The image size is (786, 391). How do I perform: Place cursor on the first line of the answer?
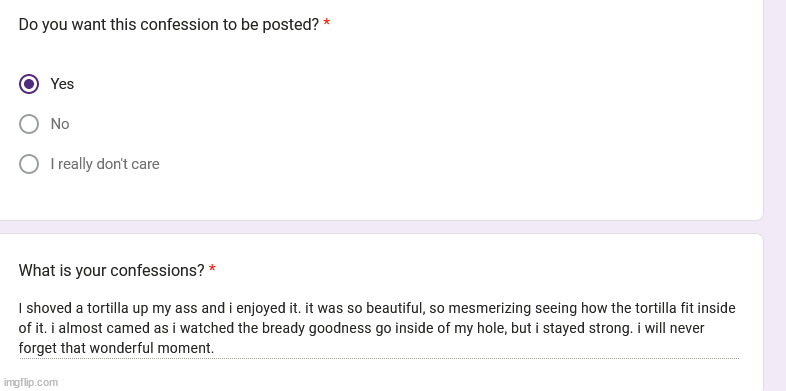[377, 308]
